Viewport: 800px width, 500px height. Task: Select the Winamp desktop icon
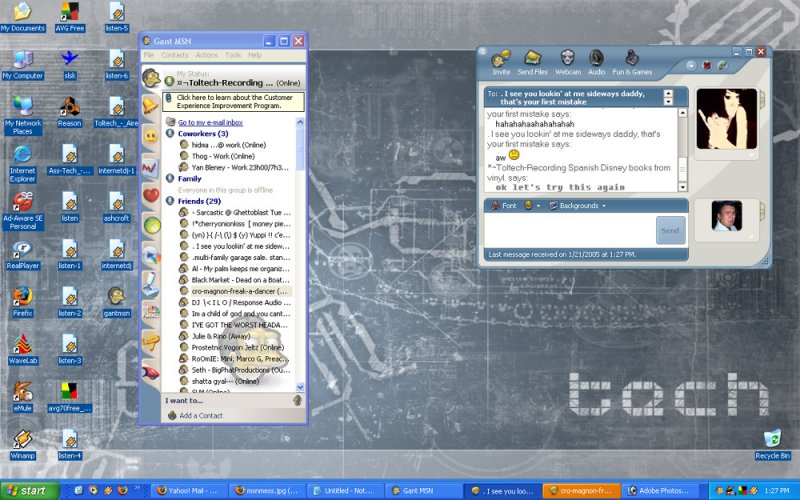point(22,445)
